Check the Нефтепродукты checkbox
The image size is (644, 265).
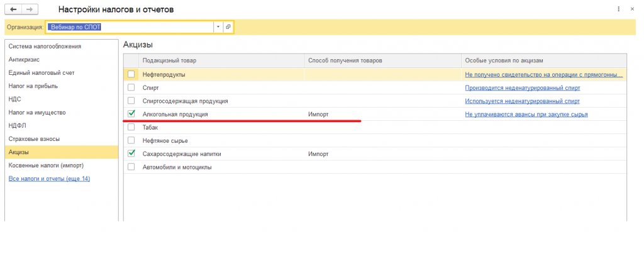(131, 74)
